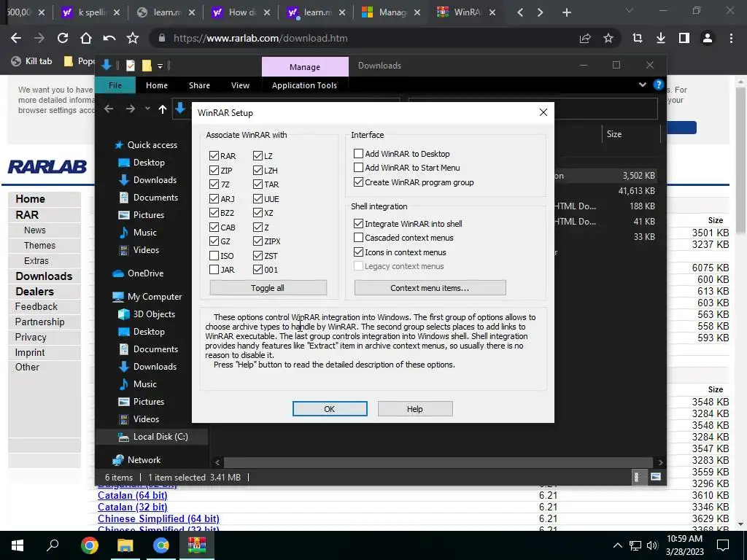Open Explorer recent locations dropdown arrow
747x560 pixels.
pyautogui.click(x=147, y=109)
